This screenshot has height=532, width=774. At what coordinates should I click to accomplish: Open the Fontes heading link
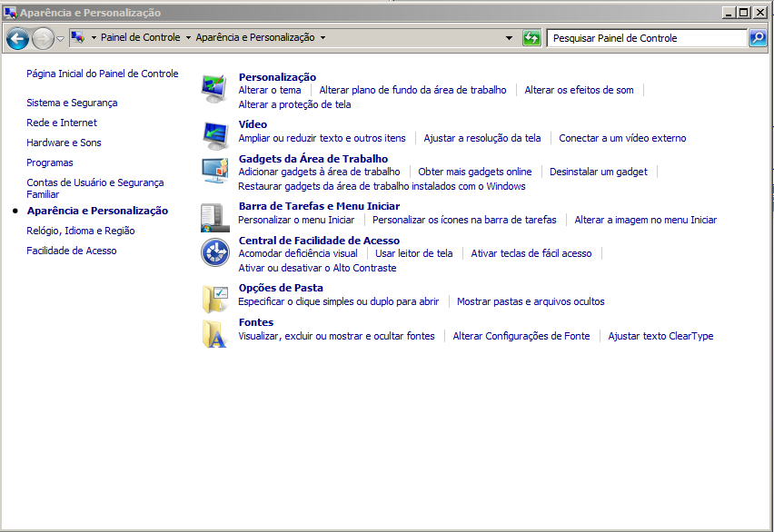[x=256, y=323]
